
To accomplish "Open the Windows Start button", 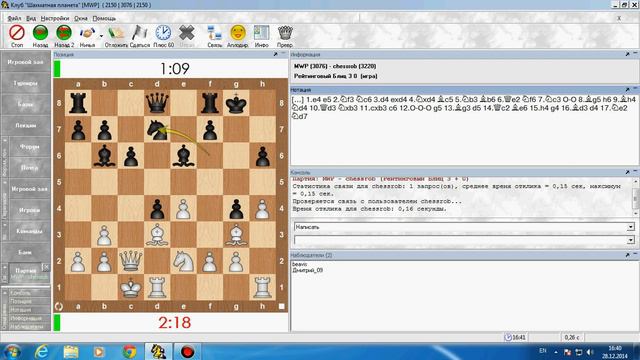I will click(12, 351).
